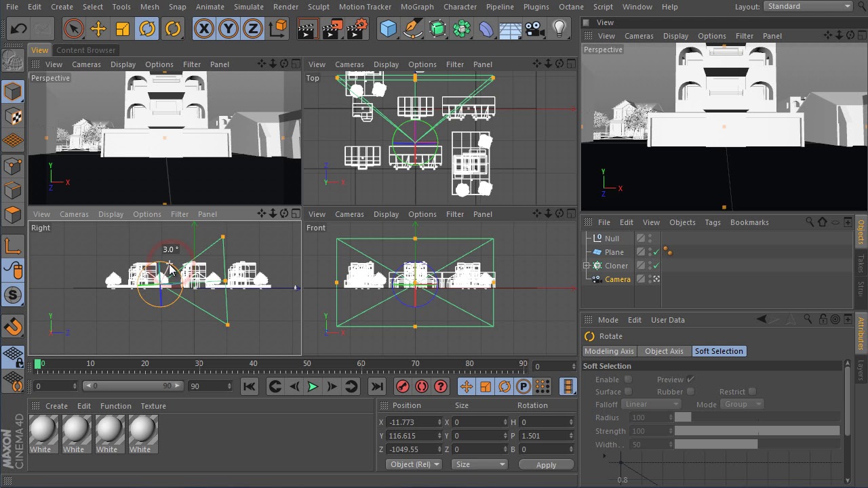Switch to Model mode cube icon
Screen dimensions: 868x488
coord(13,91)
